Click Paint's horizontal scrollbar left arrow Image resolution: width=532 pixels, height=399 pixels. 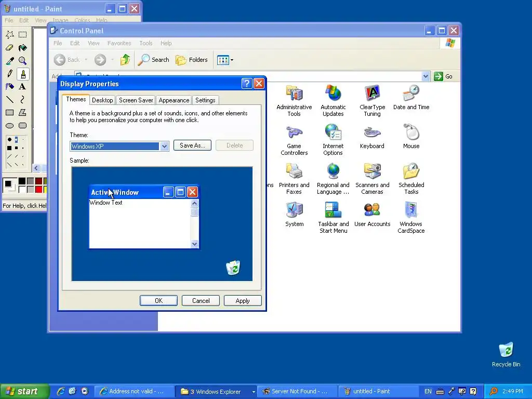[x=36, y=168]
